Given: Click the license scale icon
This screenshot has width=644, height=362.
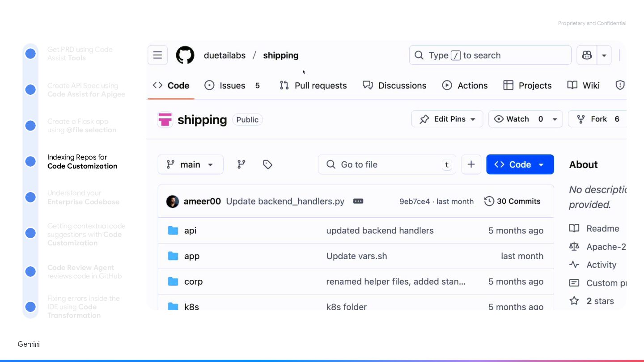Looking at the screenshot, I should tap(574, 247).
